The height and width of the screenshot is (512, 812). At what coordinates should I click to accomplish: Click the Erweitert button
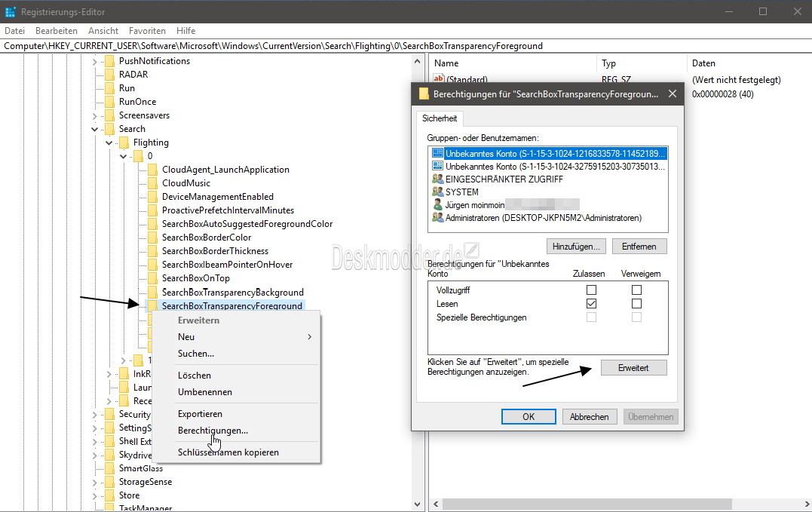(x=633, y=368)
